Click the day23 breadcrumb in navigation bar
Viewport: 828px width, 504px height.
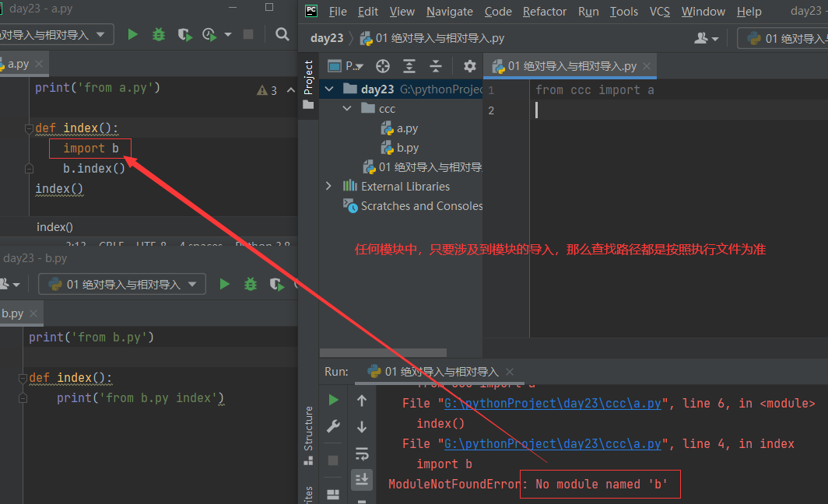326,38
